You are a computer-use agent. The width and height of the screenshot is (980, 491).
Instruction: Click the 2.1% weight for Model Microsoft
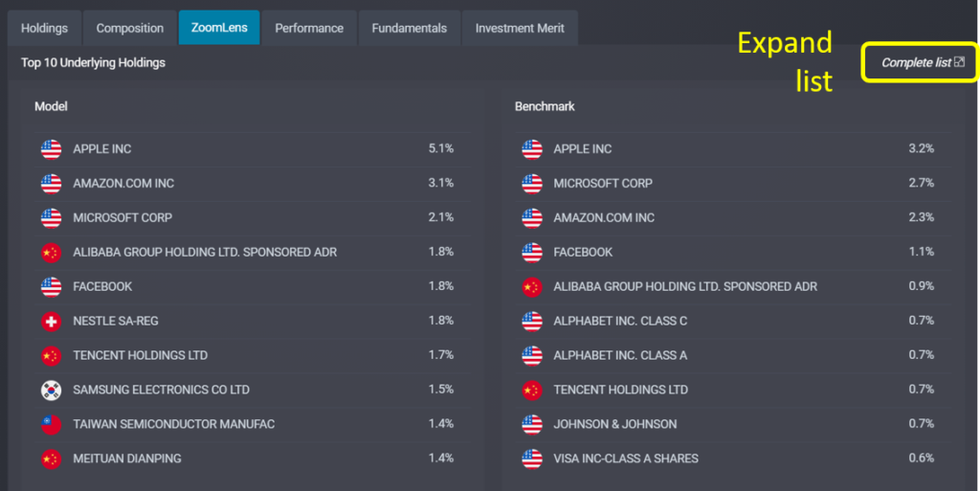click(x=440, y=217)
